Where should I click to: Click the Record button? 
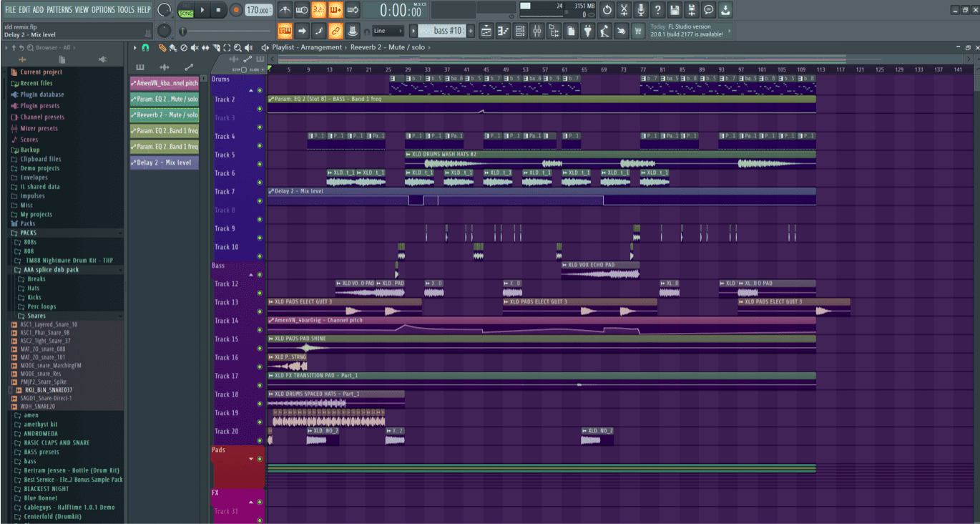(x=235, y=10)
